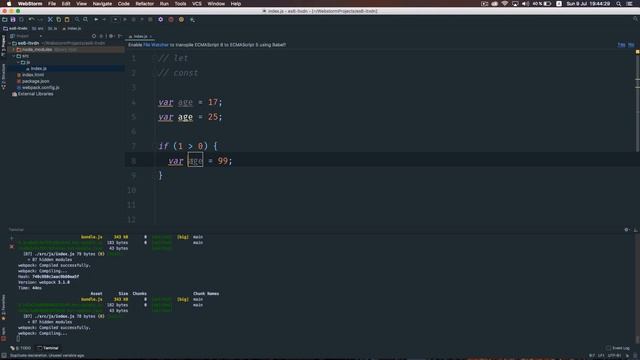Toggle the Project side panel button

(x=4, y=45)
